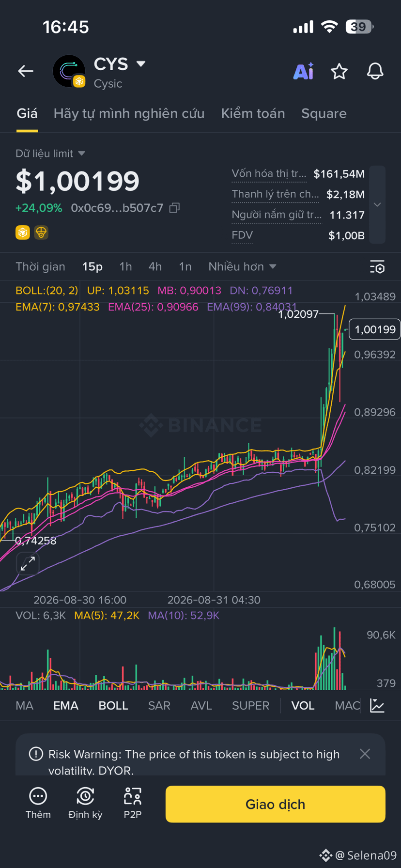401x868 pixels.
Task: Select the 1h timeframe
Action: click(125, 266)
